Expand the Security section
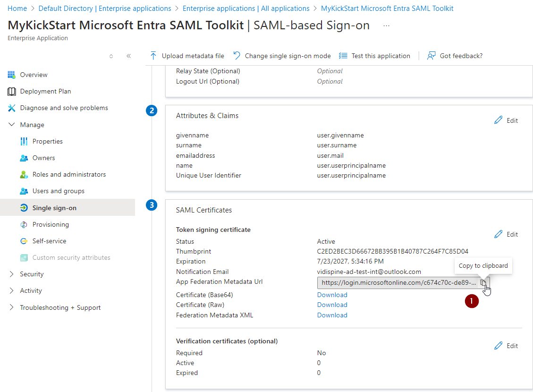Screen dimensions: 533x392 point(12,274)
